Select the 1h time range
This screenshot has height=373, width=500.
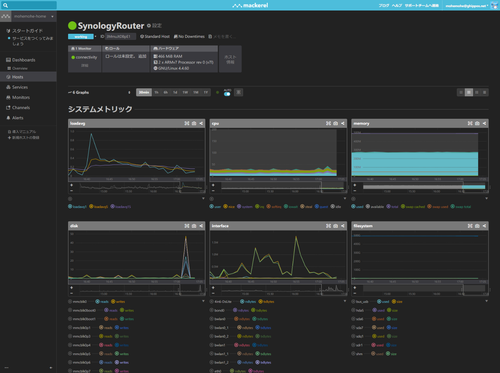pyautogui.click(x=156, y=92)
